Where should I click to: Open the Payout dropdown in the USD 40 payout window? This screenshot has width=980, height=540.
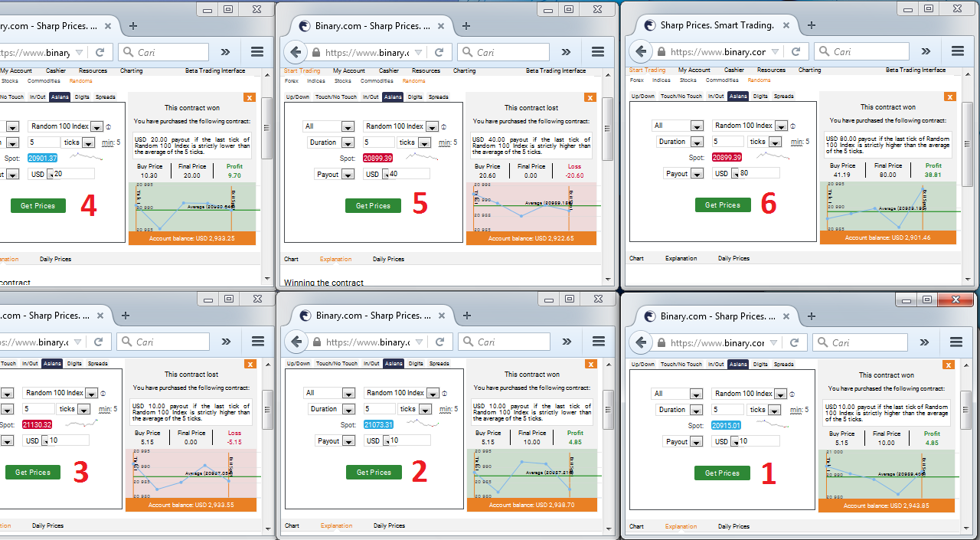tap(348, 175)
